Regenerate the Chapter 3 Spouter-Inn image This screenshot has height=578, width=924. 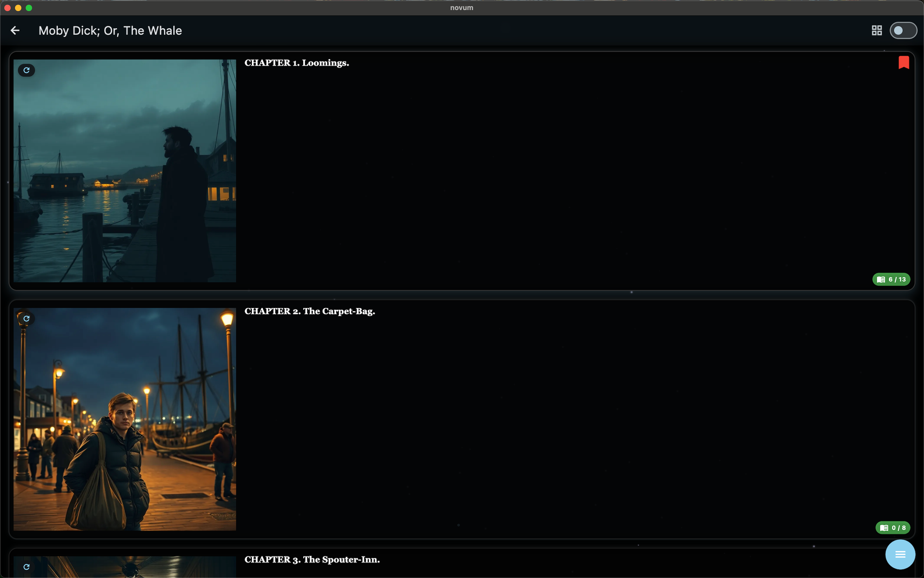point(26,567)
